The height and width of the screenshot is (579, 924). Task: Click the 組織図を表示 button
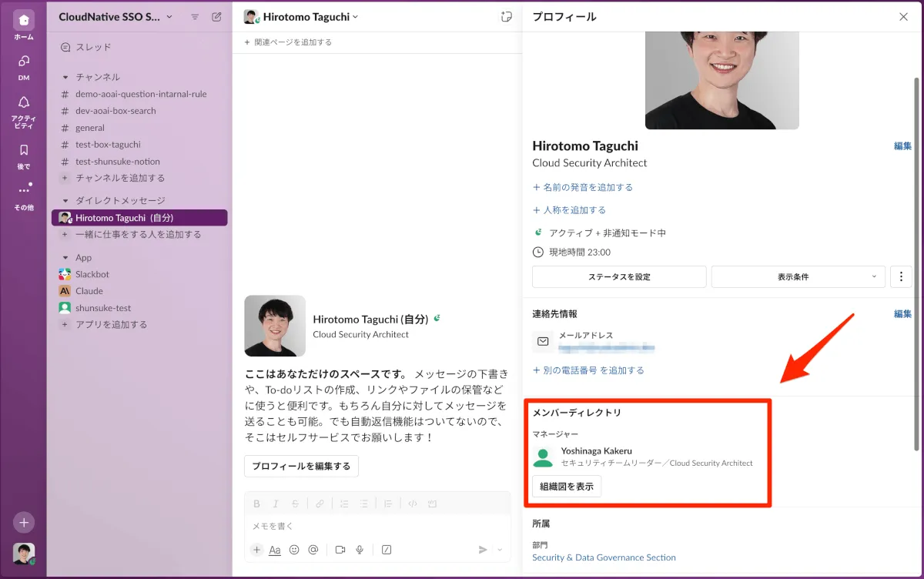click(x=567, y=487)
